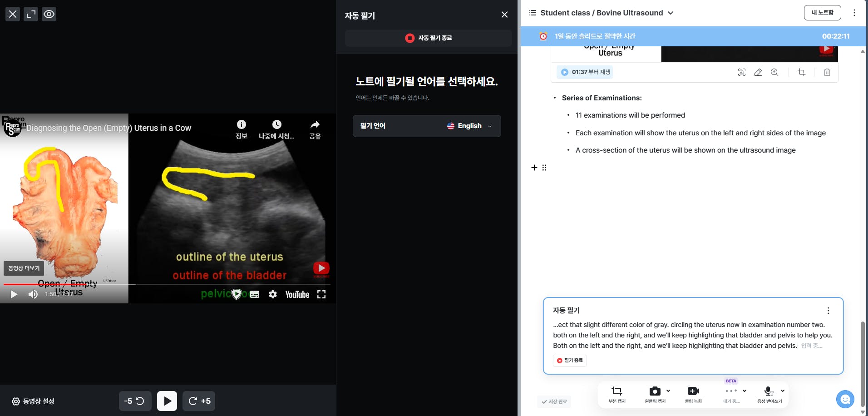Screen dimensions: 868x416
Task: Open the blue chat support bubble
Action: 845,399
